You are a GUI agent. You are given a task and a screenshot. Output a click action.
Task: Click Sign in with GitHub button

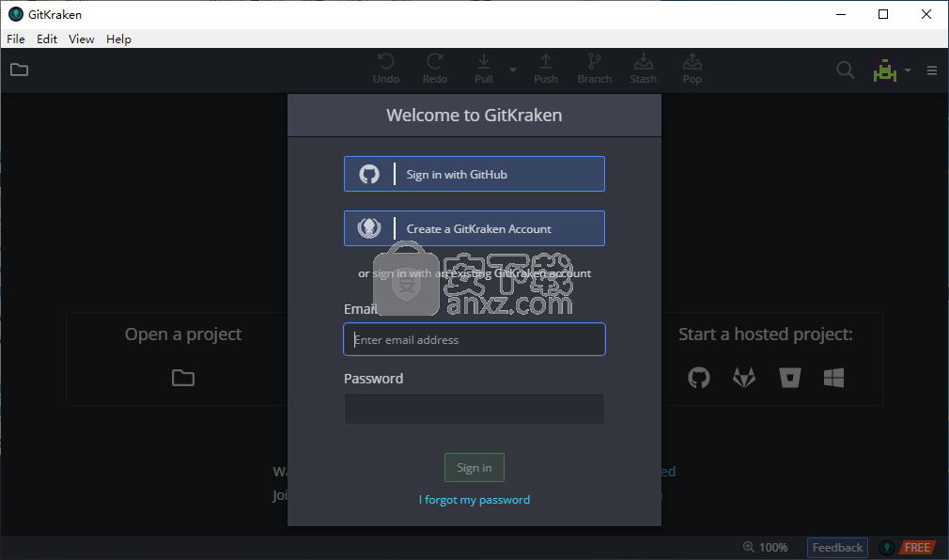point(474,174)
